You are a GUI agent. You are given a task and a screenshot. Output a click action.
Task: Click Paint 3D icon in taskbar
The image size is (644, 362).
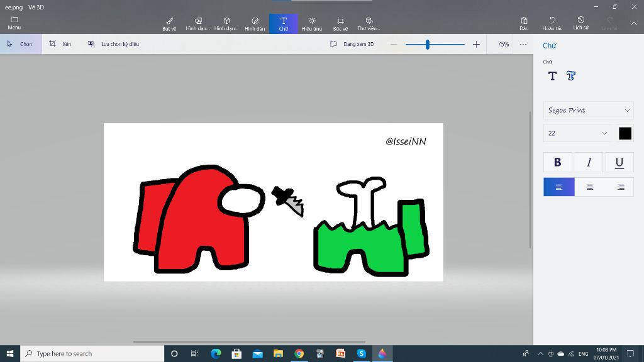click(x=382, y=353)
